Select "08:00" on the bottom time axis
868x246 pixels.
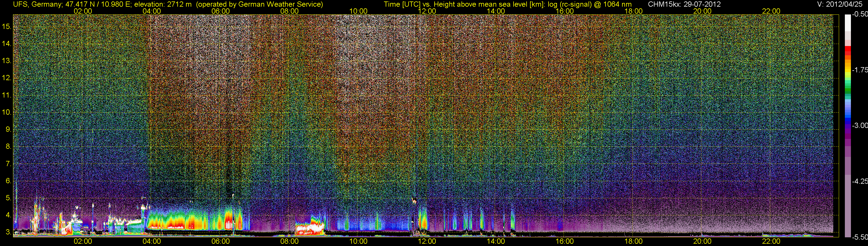(289, 241)
